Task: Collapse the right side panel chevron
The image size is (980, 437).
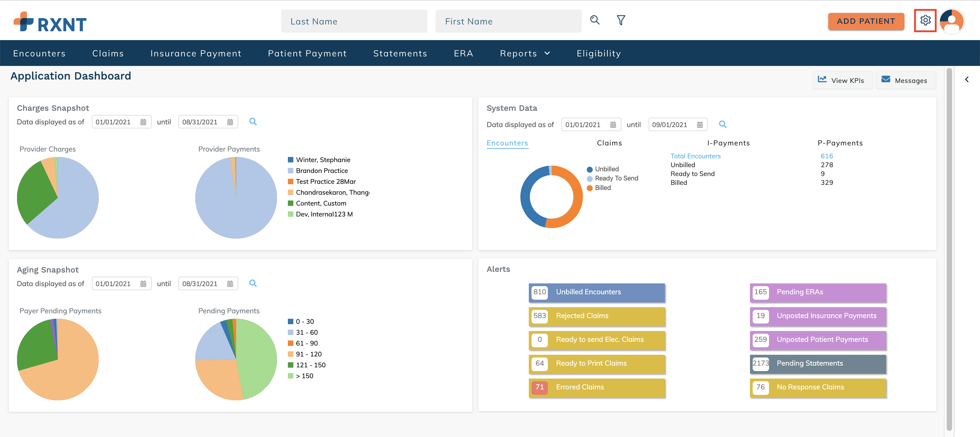Action: point(966,80)
